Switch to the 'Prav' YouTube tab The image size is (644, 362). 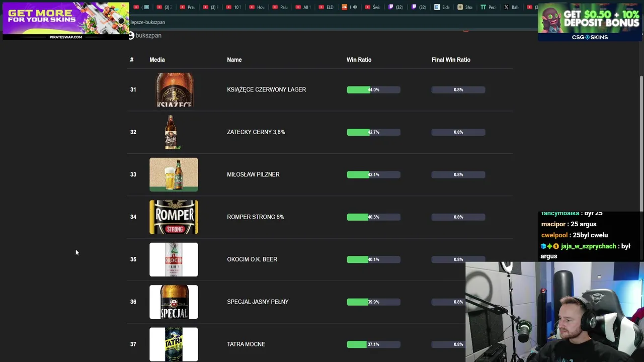(x=187, y=7)
